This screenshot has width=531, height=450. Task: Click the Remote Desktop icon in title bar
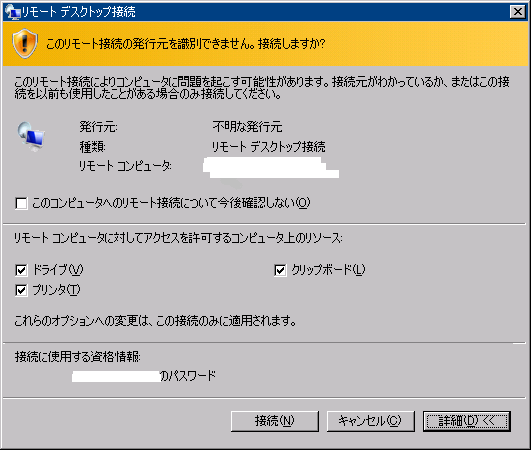12,12
